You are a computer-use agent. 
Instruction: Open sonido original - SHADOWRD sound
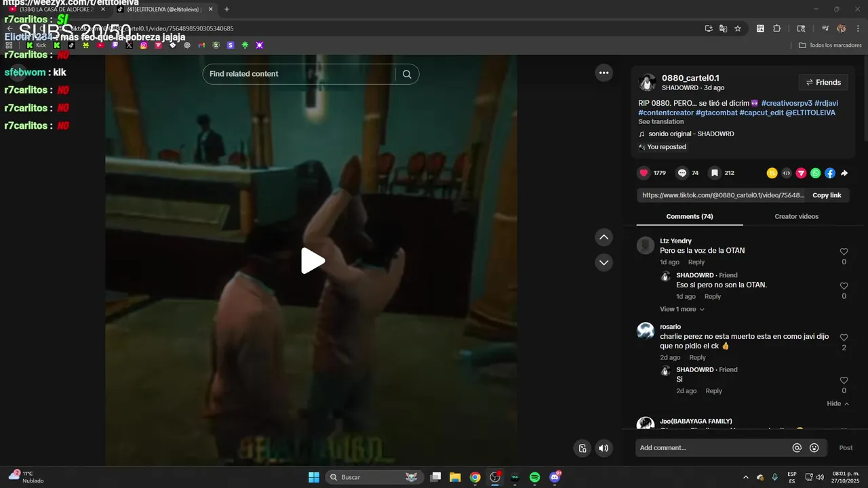pyautogui.click(x=691, y=134)
